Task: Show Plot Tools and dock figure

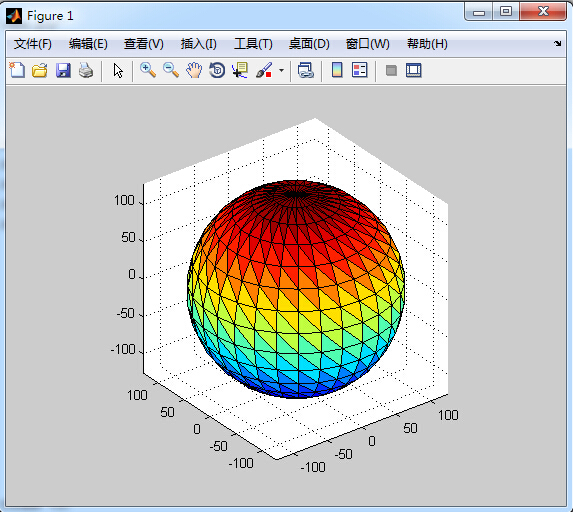Action: pyautogui.click(x=414, y=70)
